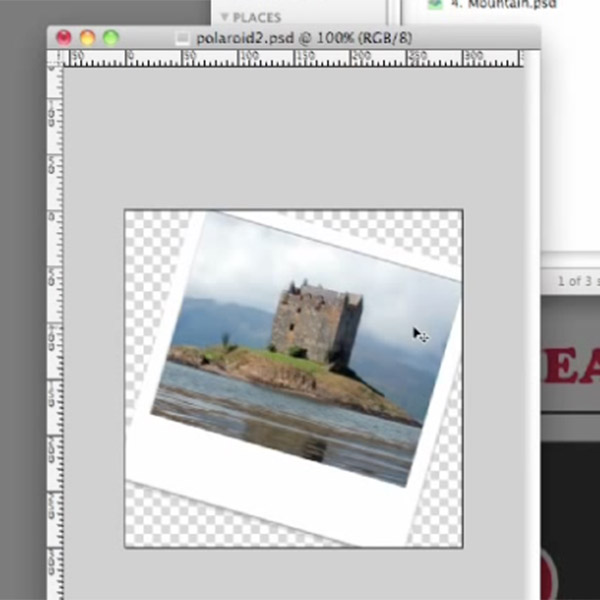This screenshot has height=600, width=600.
Task: Click the polaroid2.psd document proxy icon
Action: click(x=182, y=38)
